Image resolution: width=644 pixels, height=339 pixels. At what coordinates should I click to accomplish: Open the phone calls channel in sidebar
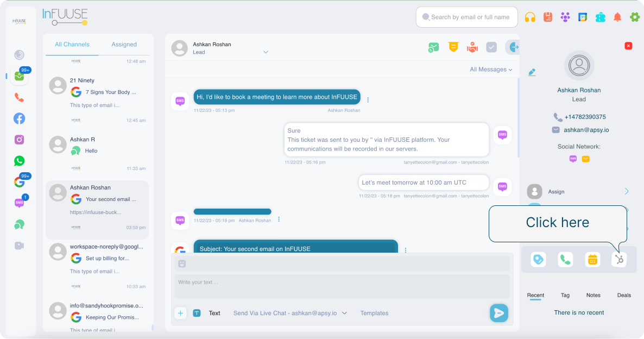19,97
